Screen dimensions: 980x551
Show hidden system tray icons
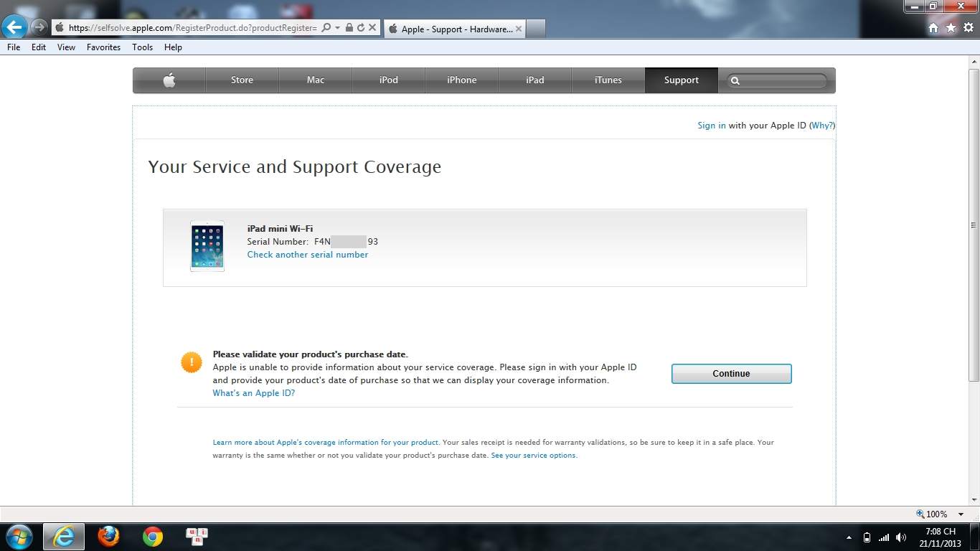click(849, 537)
